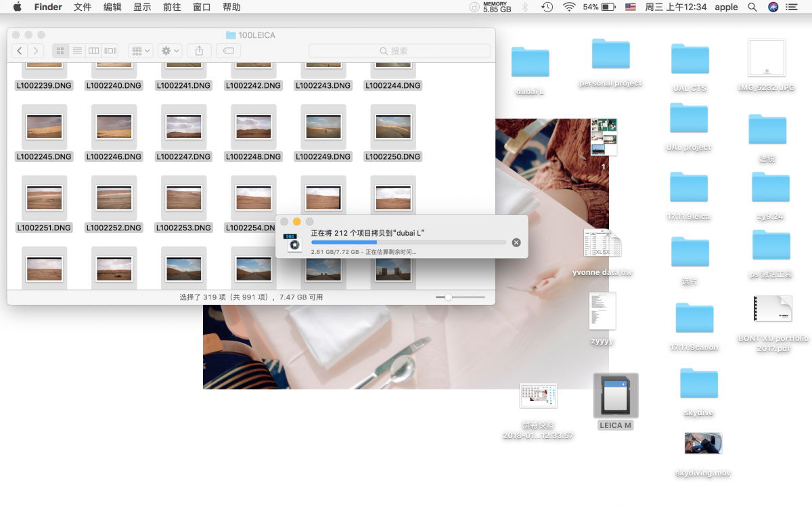Open the dubai L desktop folder

click(530, 62)
